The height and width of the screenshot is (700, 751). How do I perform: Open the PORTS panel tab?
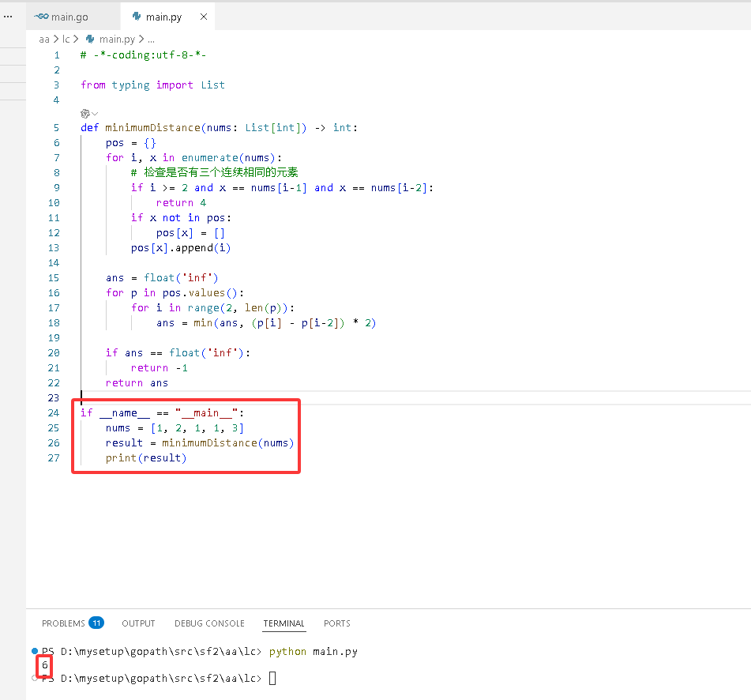tap(337, 623)
